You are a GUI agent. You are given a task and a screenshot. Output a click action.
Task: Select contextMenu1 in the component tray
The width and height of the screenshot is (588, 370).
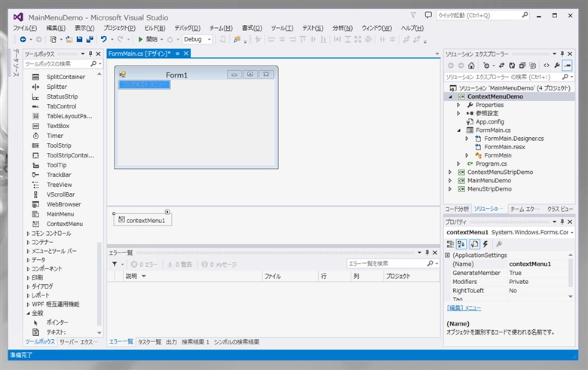(142, 221)
